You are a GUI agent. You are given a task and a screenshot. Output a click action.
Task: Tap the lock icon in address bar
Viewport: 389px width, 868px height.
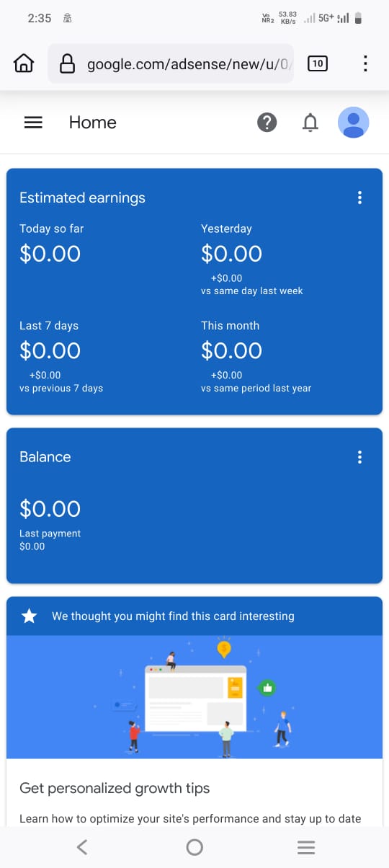pyautogui.click(x=67, y=65)
